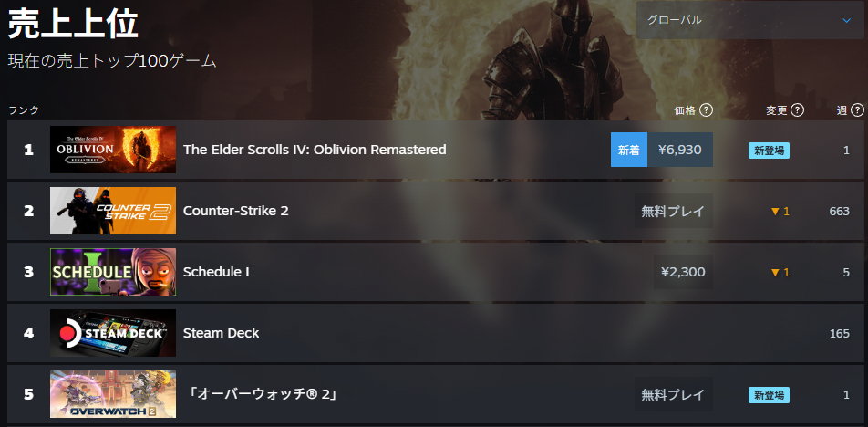868x427 pixels.
Task: Click the ¥2,300 price for Schedule I
Action: [682, 272]
